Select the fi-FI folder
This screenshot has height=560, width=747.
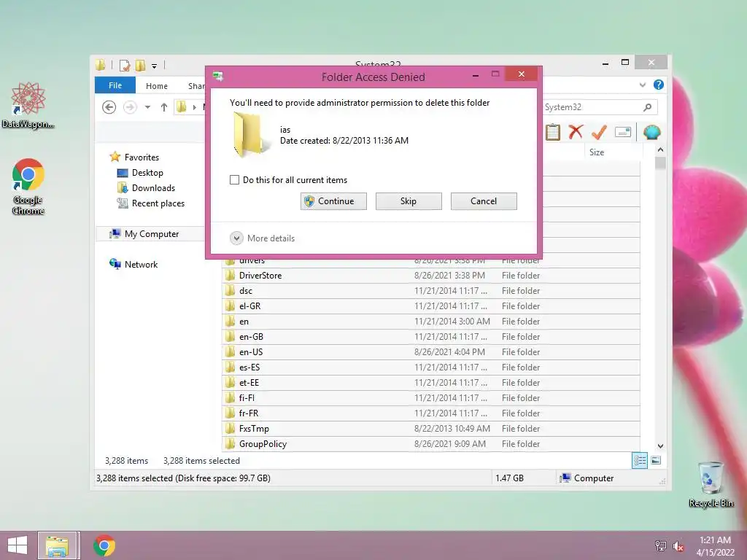click(x=431, y=397)
